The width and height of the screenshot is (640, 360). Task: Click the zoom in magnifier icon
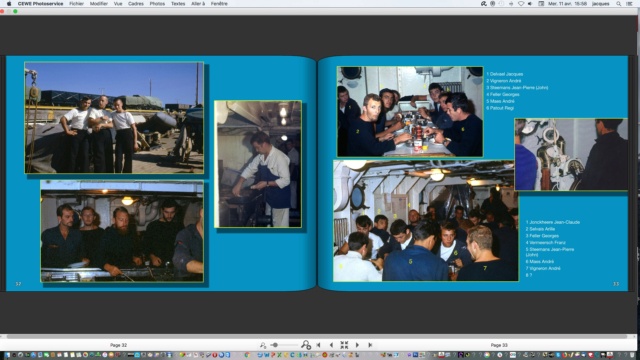tap(306, 345)
